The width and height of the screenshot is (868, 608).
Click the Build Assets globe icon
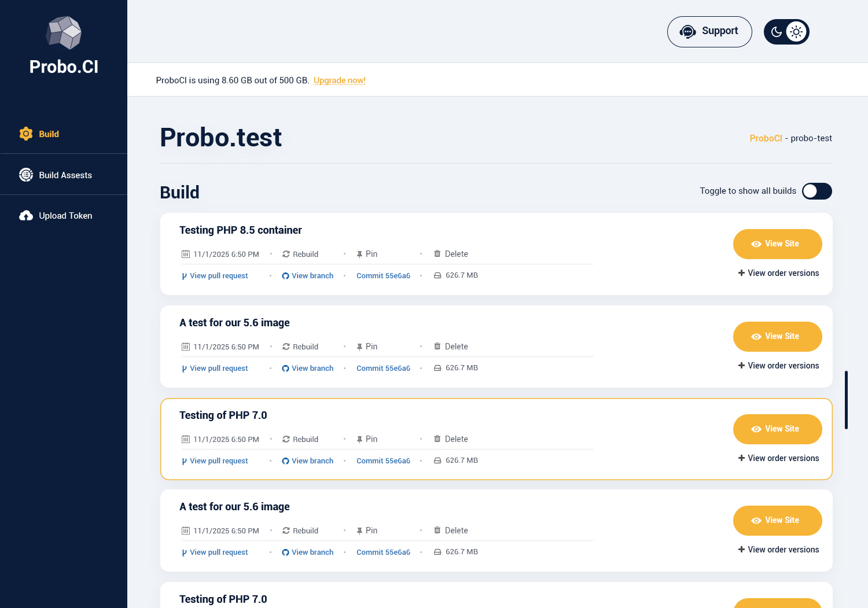point(26,175)
